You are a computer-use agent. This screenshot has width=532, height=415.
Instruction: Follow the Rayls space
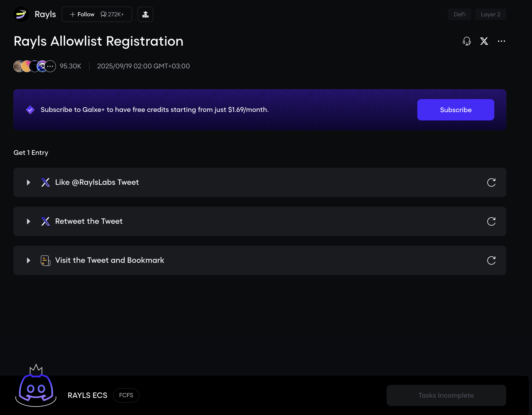point(82,14)
